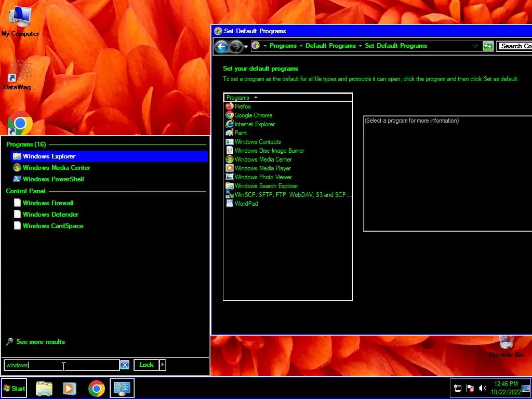Click the network tray icon

click(458, 389)
